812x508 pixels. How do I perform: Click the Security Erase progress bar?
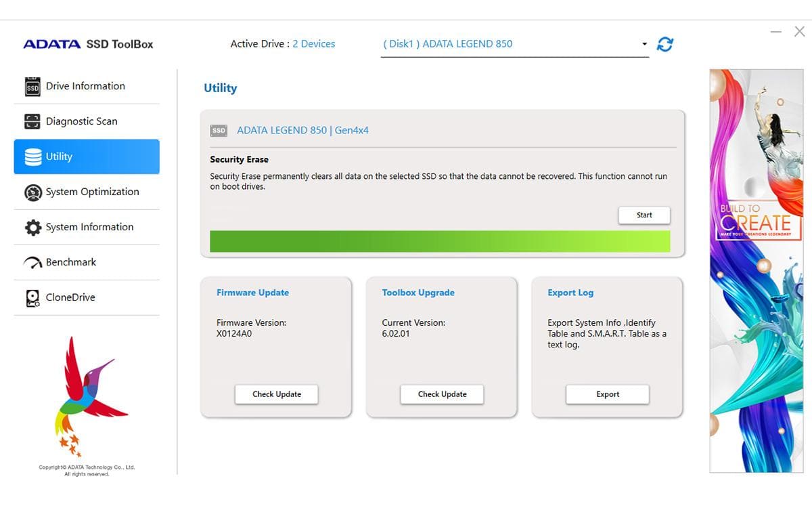click(440, 241)
